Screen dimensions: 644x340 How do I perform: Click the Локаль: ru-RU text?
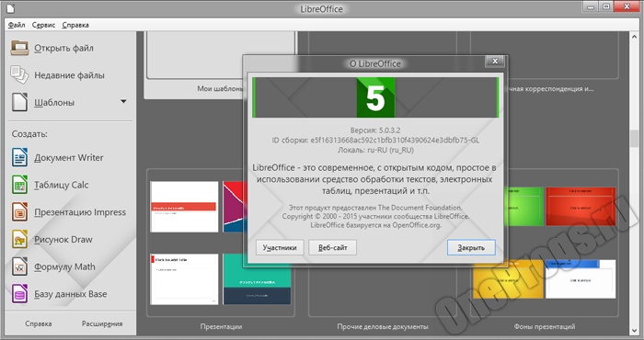click(x=375, y=150)
